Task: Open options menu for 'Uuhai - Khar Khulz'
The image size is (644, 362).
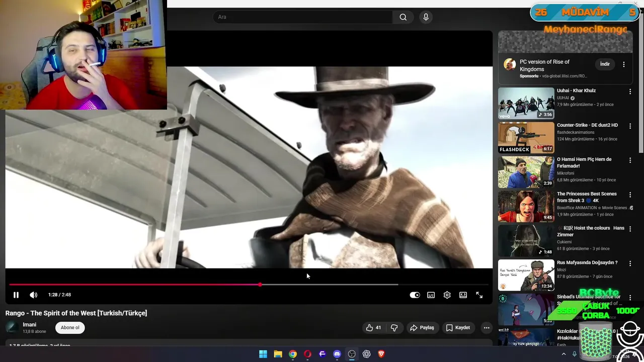Action: [x=630, y=92]
